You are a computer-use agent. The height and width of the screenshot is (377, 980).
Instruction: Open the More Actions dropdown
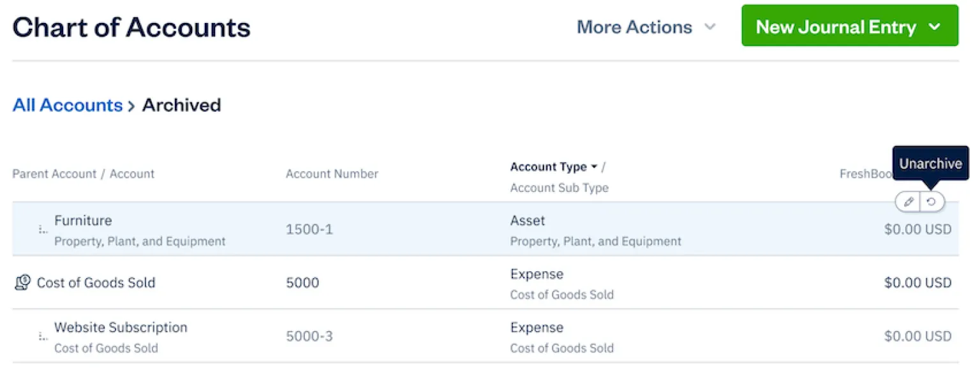[646, 27]
